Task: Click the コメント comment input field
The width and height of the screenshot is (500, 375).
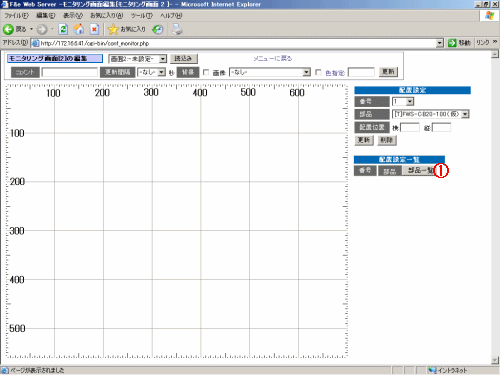Action: (70, 72)
